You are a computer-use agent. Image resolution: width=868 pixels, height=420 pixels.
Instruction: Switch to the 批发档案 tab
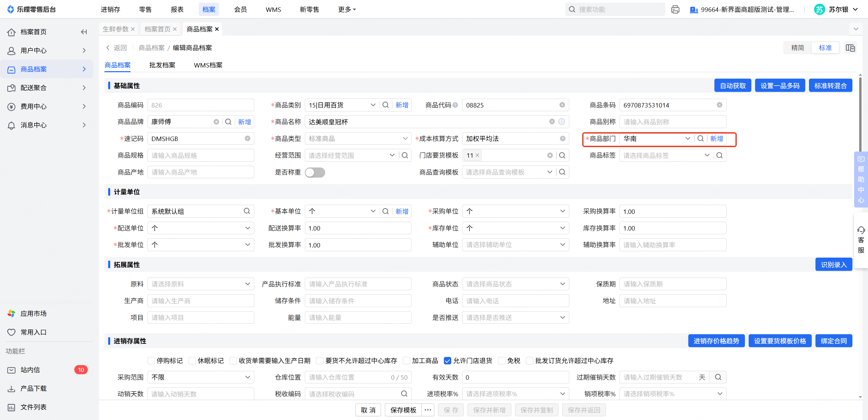point(162,65)
